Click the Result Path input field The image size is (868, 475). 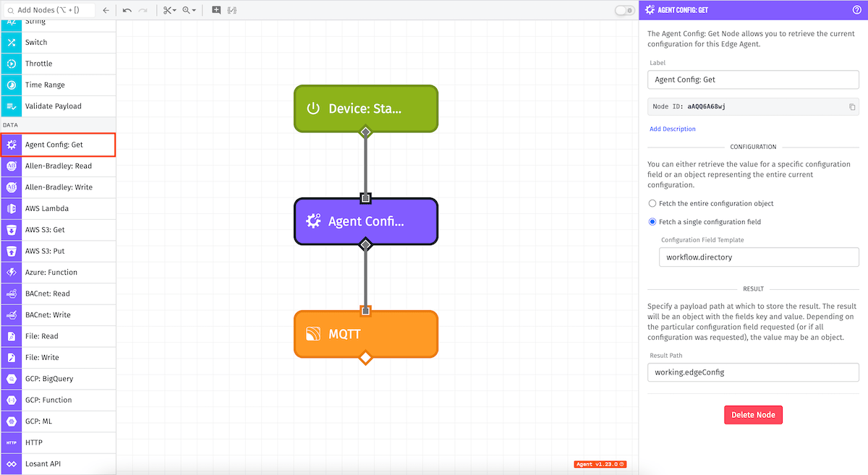[x=753, y=372]
